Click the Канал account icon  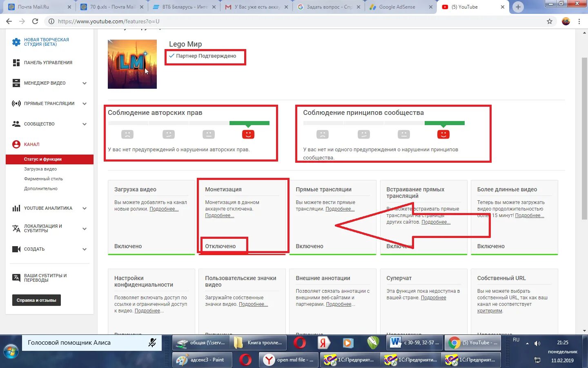(16, 144)
